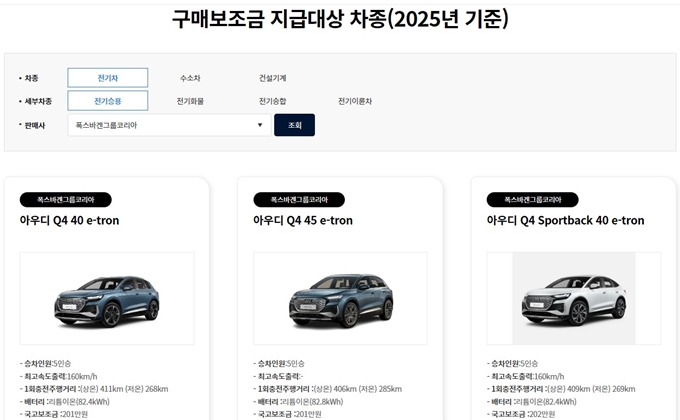Choose the 전기승용 sub-category

pos(108,101)
